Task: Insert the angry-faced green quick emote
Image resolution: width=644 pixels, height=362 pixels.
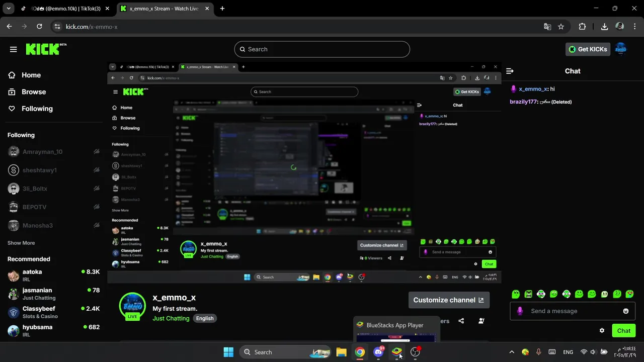Action: (528, 294)
